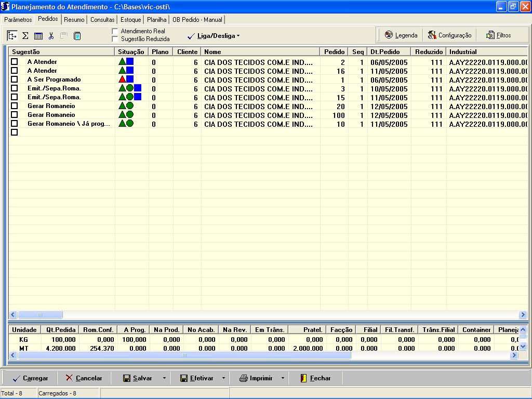The image size is (532, 399).
Task: Click the Fechar button
Action: tap(315, 378)
